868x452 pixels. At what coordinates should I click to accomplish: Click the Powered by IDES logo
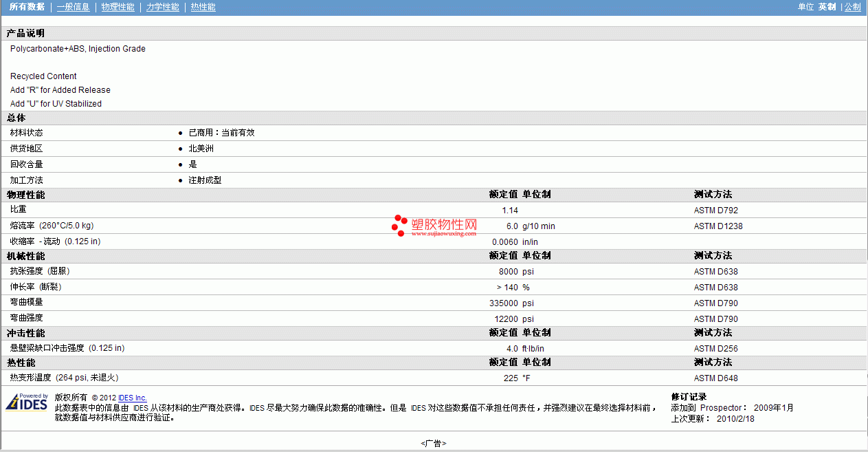click(27, 402)
